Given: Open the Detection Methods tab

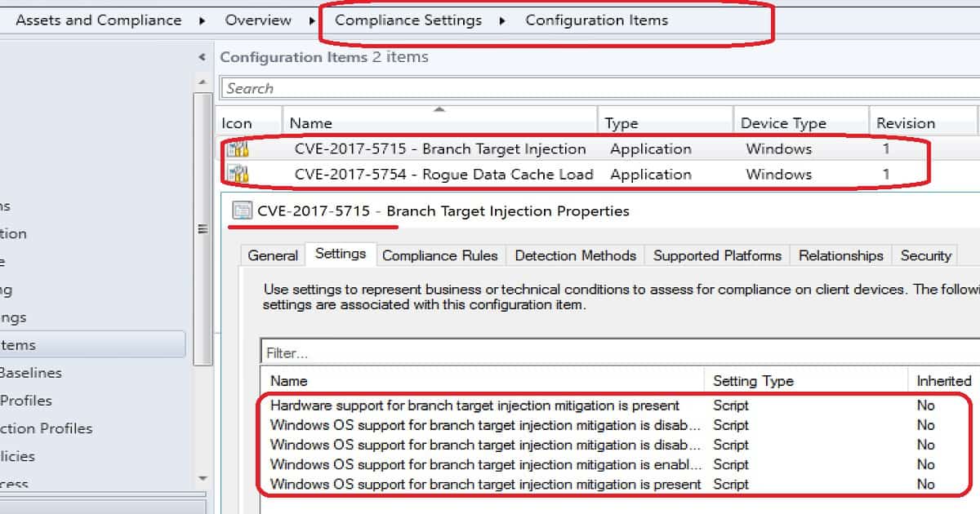Looking at the screenshot, I should point(575,255).
